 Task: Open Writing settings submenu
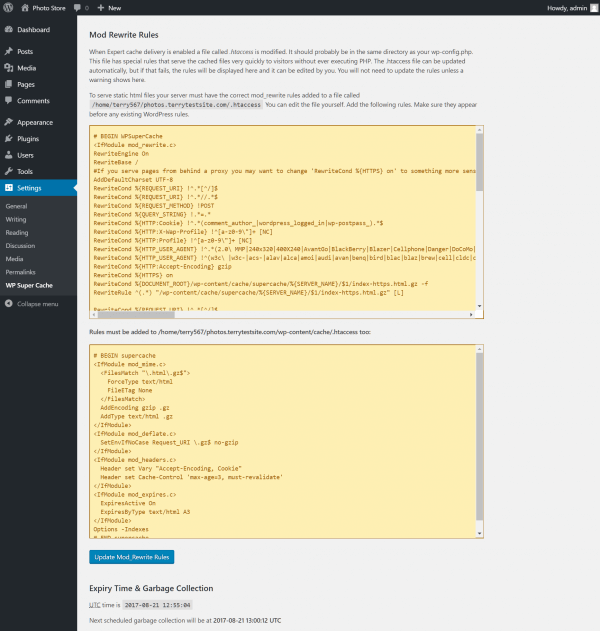pyautogui.click(x=16, y=219)
